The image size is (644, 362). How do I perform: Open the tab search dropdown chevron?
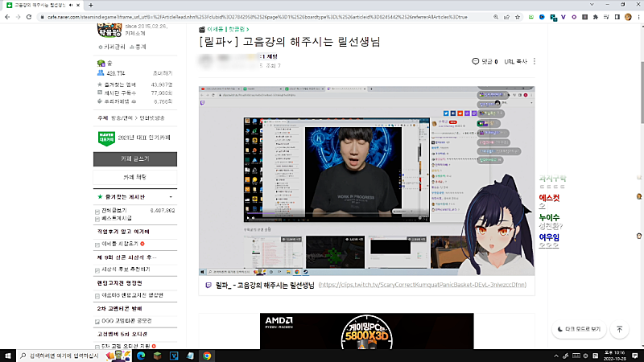click(x=592, y=5)
